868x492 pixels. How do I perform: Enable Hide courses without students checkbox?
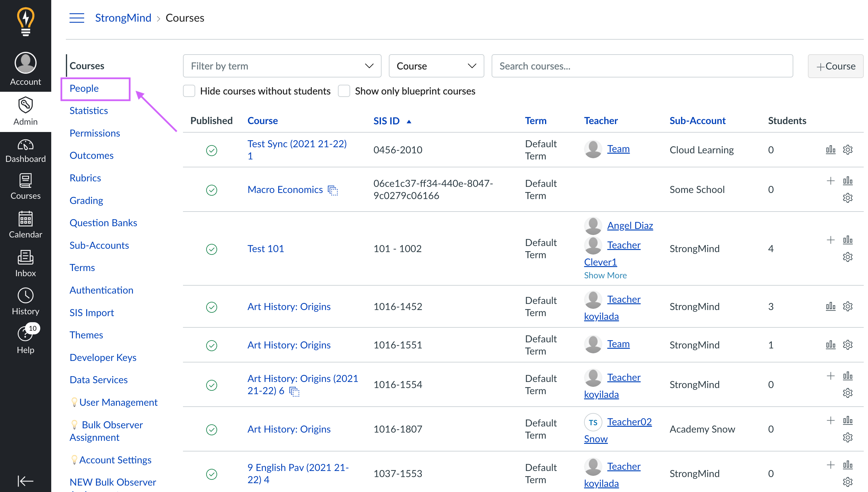(189, 91)
